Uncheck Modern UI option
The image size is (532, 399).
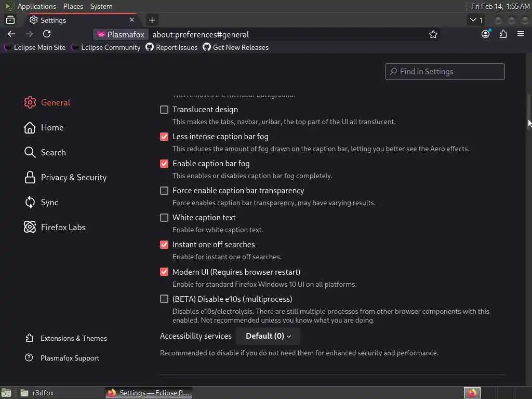tap(164, 272)
